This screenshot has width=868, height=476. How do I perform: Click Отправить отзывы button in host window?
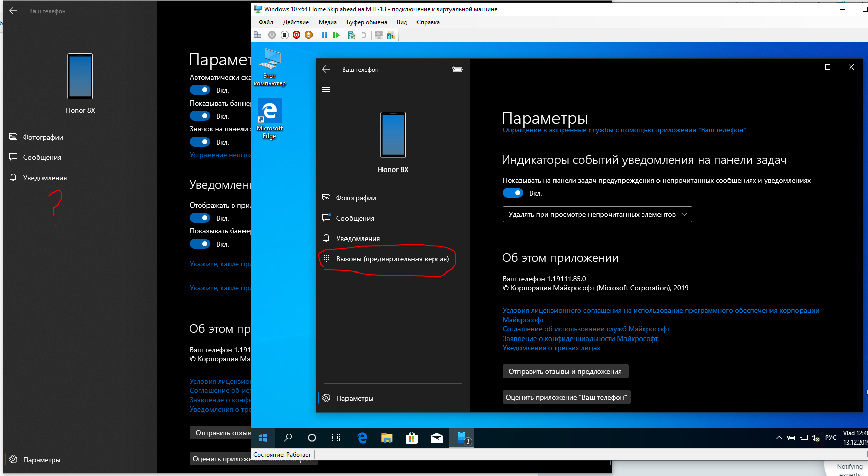pyautogui.click(x=221, y=433)
